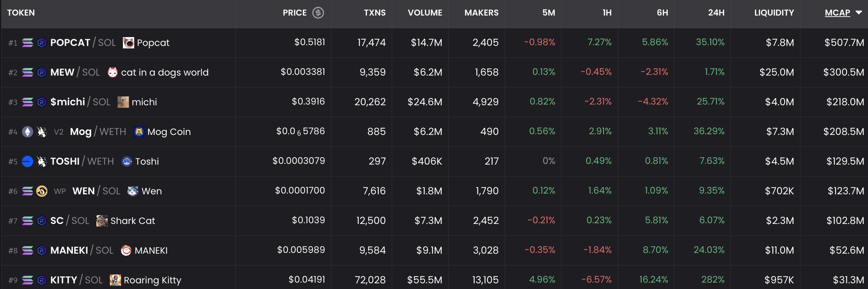
Task: Click the MANEKI token logo
Action: pyautogui.click(x=126, y=250)
